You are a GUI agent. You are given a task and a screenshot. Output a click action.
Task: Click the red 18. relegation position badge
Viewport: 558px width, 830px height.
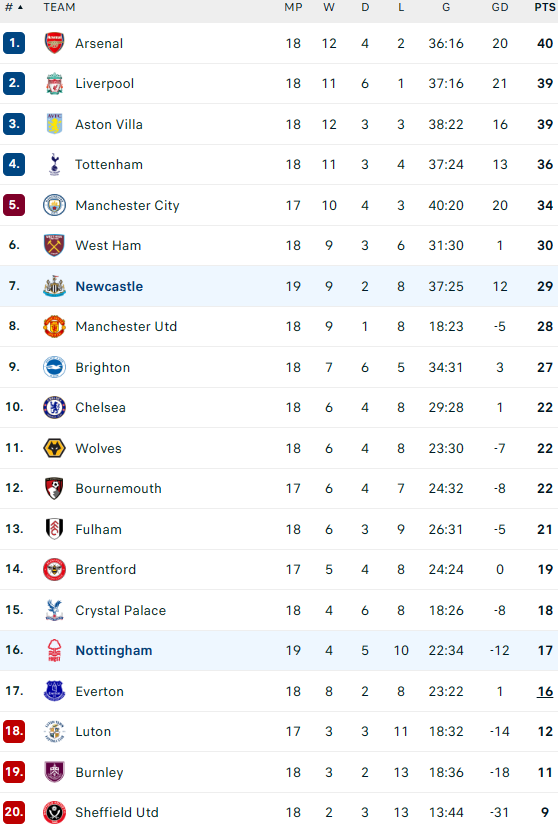[x=14, y=731]
